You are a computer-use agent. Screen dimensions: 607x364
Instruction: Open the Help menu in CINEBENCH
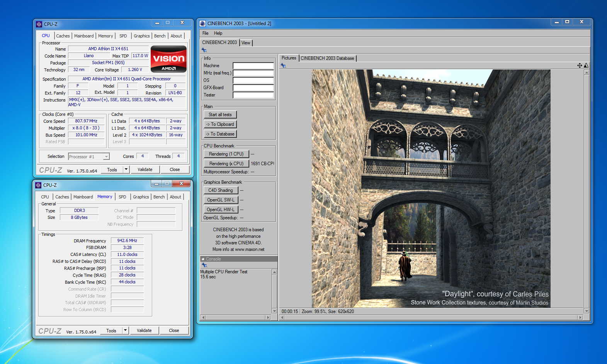tap(218, 33)
